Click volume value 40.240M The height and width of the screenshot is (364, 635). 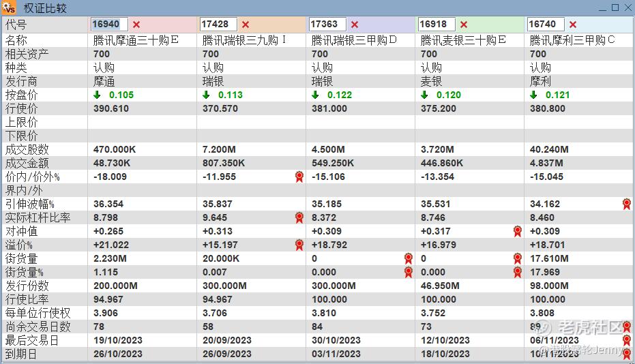tap(549, 149)
